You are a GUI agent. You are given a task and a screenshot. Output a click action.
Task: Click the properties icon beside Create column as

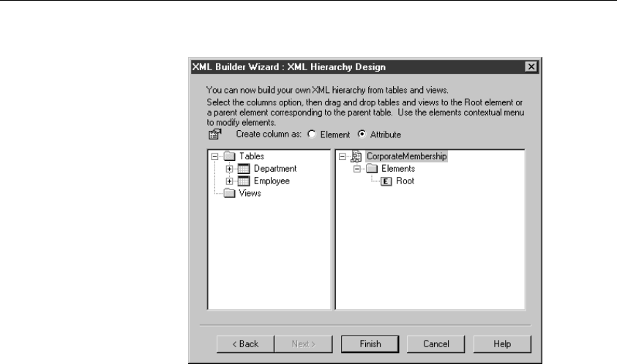(215, 134)
